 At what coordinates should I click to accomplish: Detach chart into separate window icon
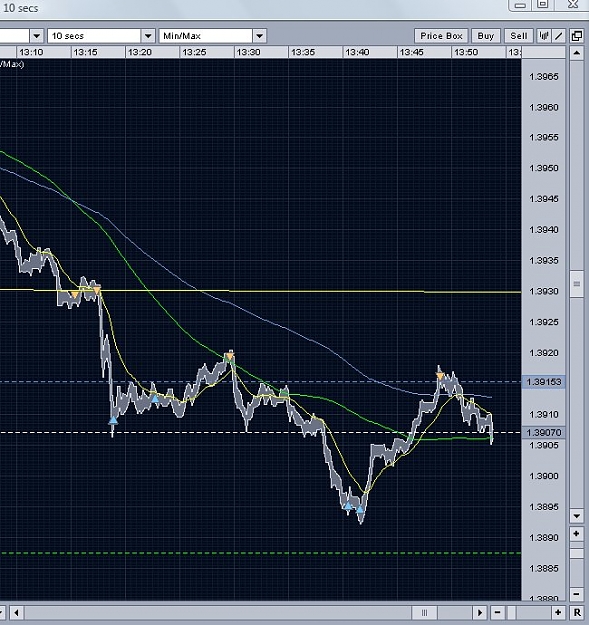(576, 36)
